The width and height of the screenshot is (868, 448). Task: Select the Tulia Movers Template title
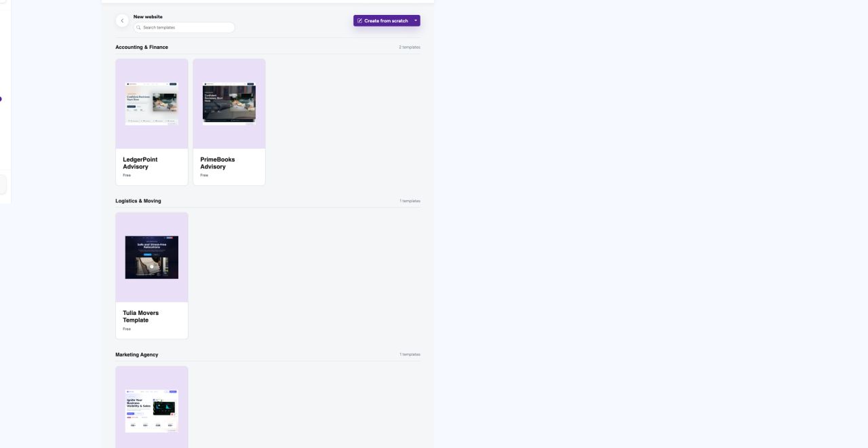click(141, 316)
